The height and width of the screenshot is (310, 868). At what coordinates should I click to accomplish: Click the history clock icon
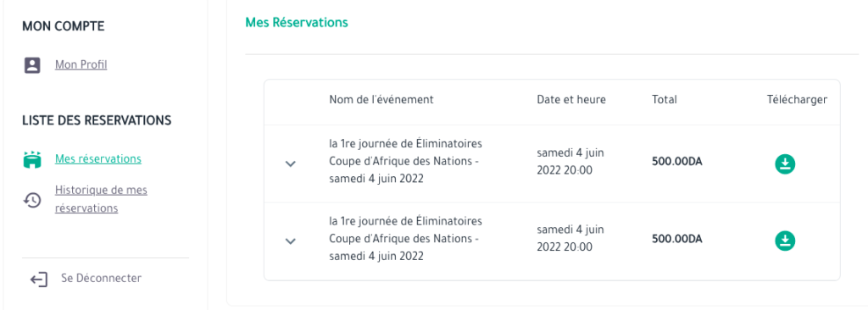[32, 200]
